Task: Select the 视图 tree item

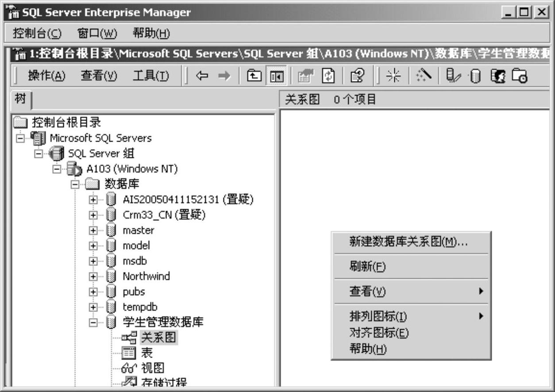Action: [x=153, y=368]
